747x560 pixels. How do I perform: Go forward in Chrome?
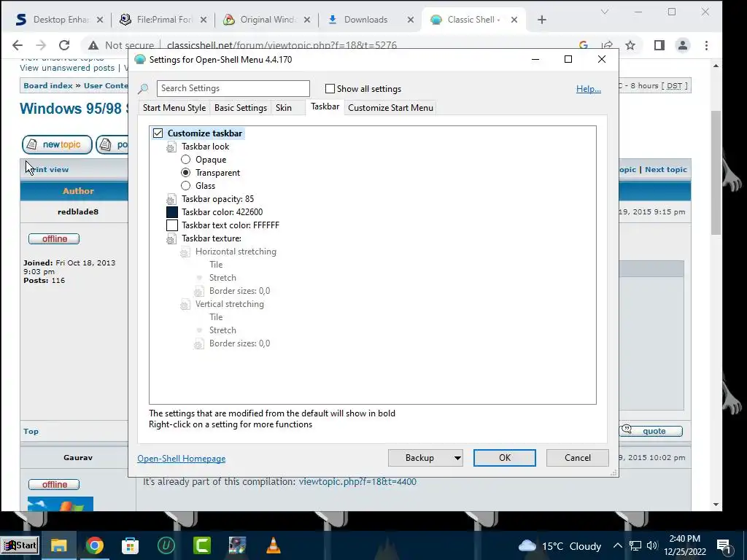41,45
